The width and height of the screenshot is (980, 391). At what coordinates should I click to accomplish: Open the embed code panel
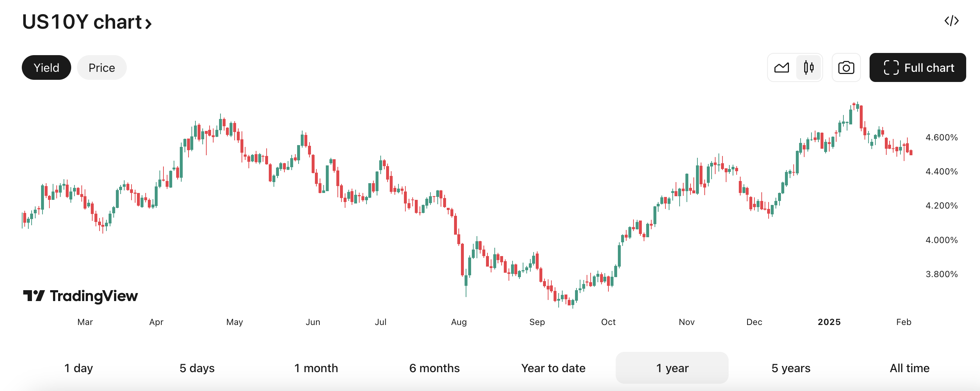[952, 21]
